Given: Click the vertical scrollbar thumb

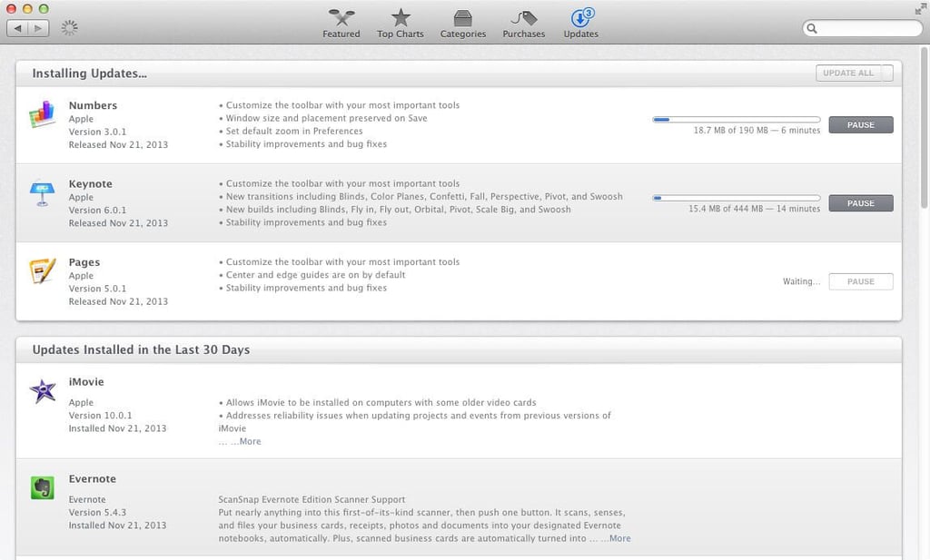Looking at the screenshot, I should (x=924, y=128).
